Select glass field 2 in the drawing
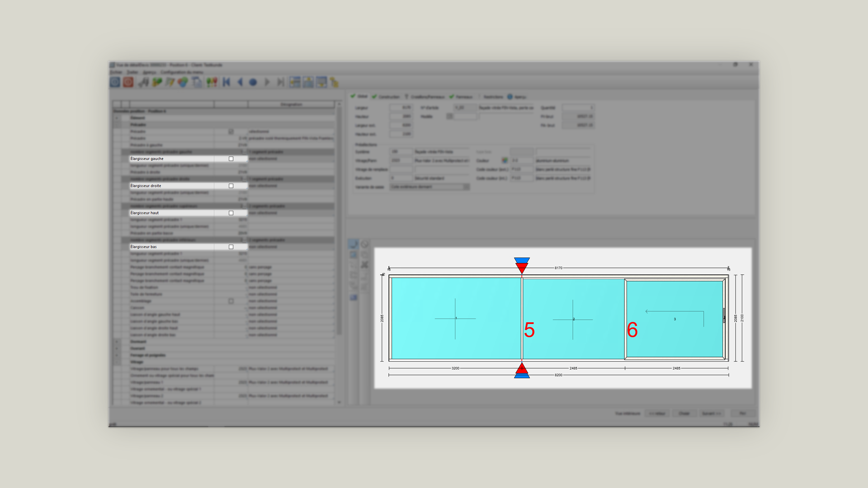Viewport: 868px width, 488px height. [573, 319]
